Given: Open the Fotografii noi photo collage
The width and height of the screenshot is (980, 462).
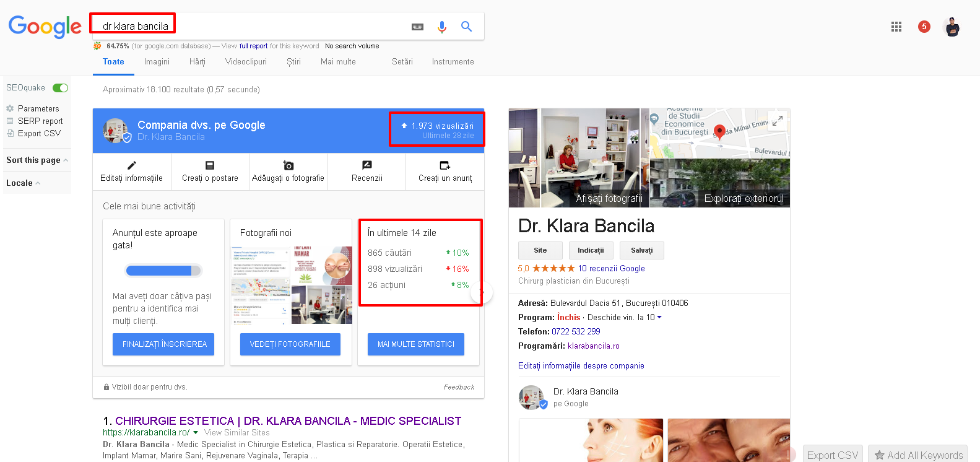Looking at the screenshot, I should tap(291, 285).
